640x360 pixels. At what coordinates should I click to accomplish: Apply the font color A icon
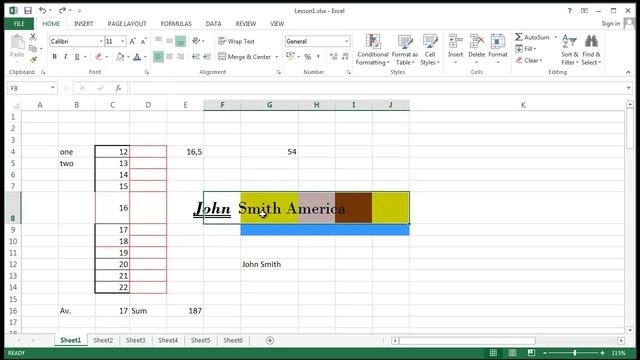[x=137, y=57]
